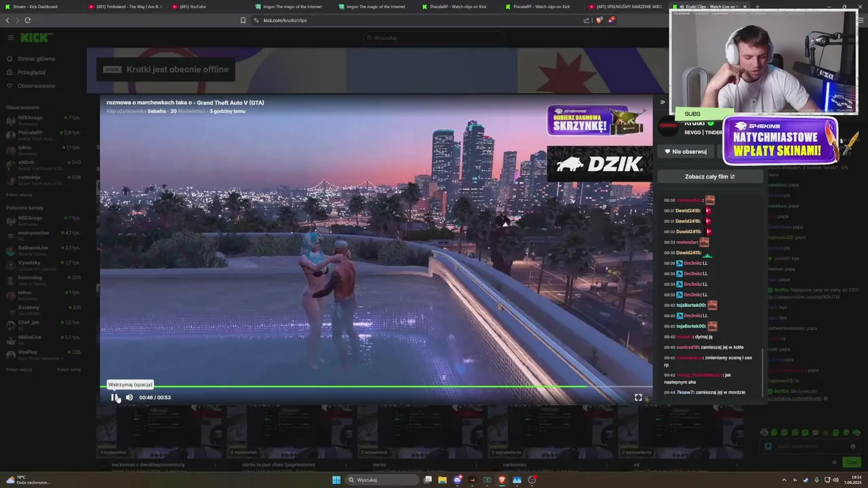868x488 pixels.
Task: Focus the Wyszukaj search box on Kick
Action: [434, 38]
